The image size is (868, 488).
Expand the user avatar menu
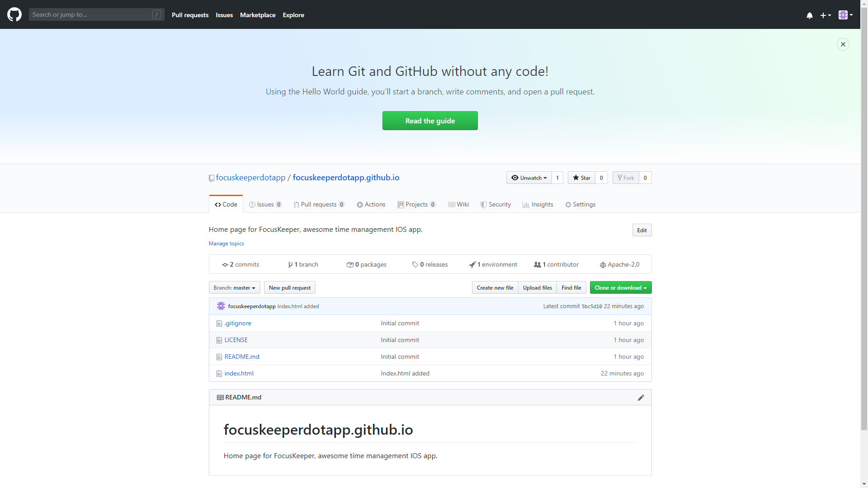(845, 15)
